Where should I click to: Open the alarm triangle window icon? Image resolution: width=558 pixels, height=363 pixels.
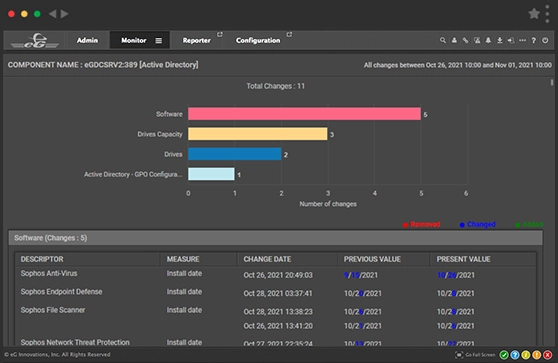(477, 40)
